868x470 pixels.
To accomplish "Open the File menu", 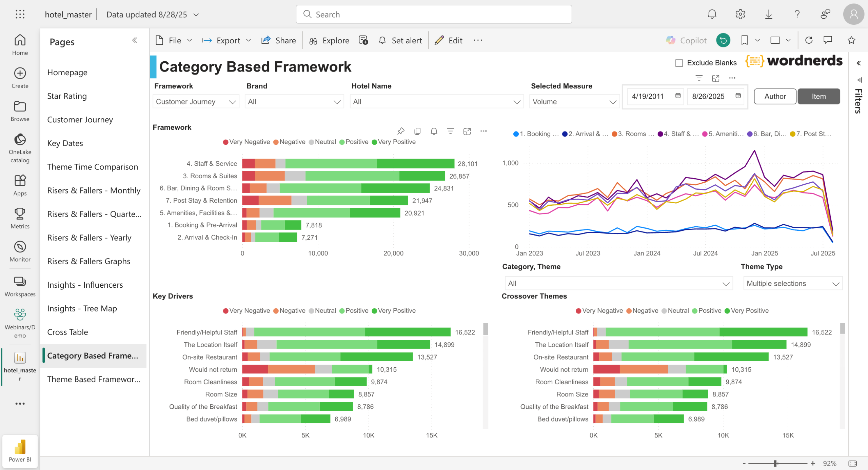I will (x=174, y=40).
